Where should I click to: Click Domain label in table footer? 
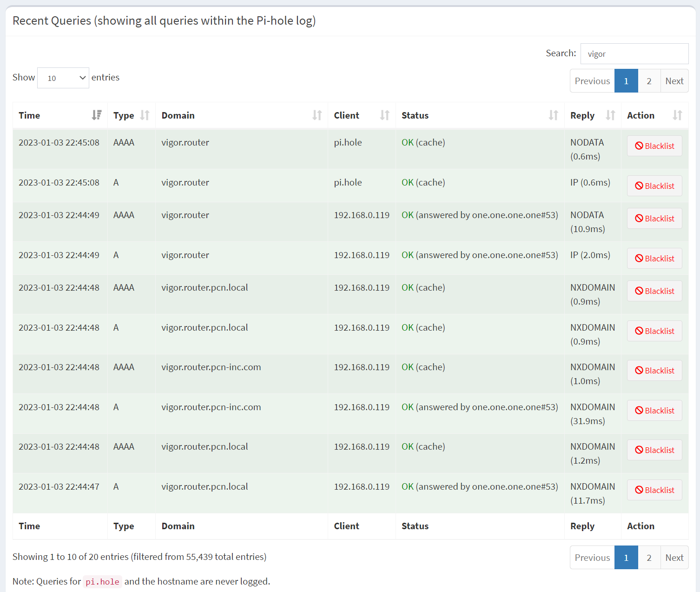point(178,526)
